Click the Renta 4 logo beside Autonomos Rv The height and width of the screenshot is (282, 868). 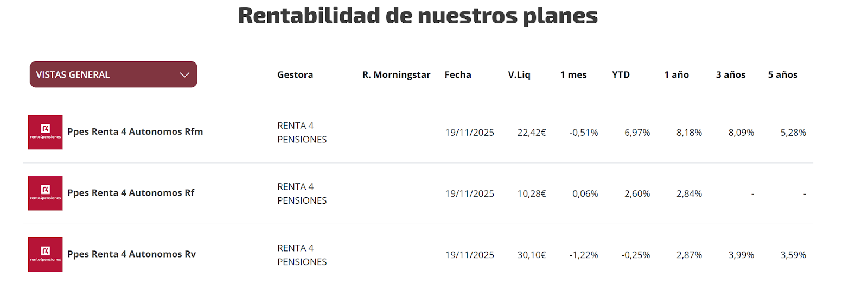click(46, 255)
